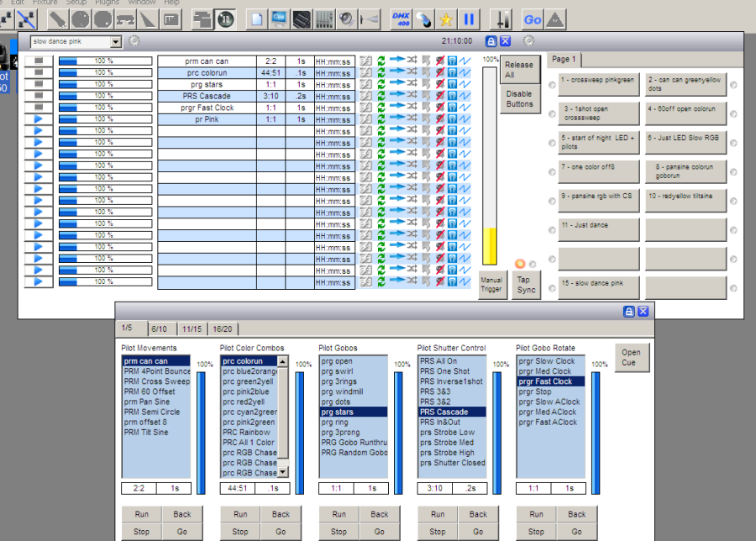Image resolution: width=756 pixels, height=541 pixels.
Task: Click up arrow of Pilot Color Combos list scrollbar
Action: coord(282,361)
